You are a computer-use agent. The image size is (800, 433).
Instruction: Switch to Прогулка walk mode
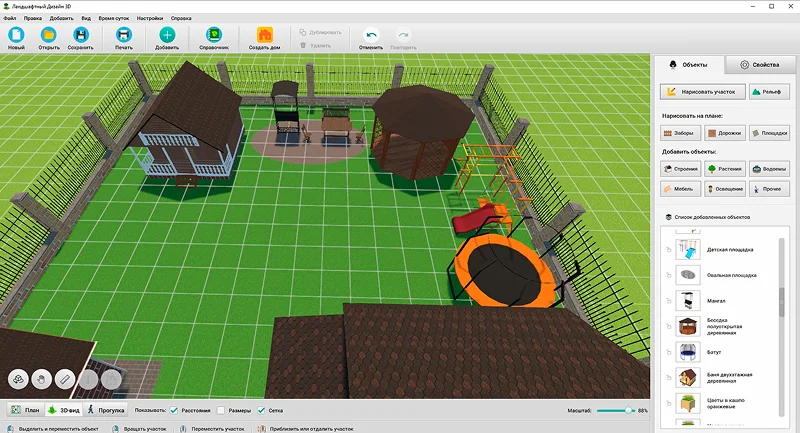click(106, 410)
